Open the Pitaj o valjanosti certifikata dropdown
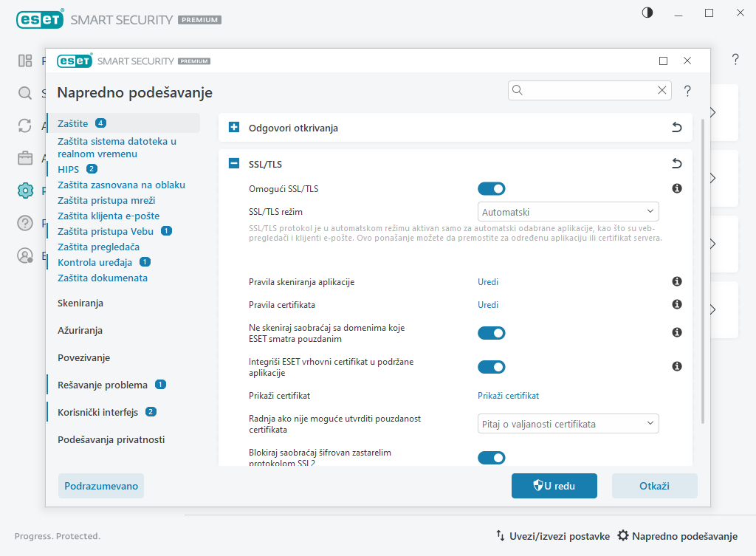This screenshot has width=756, height=556. (568, 423)
